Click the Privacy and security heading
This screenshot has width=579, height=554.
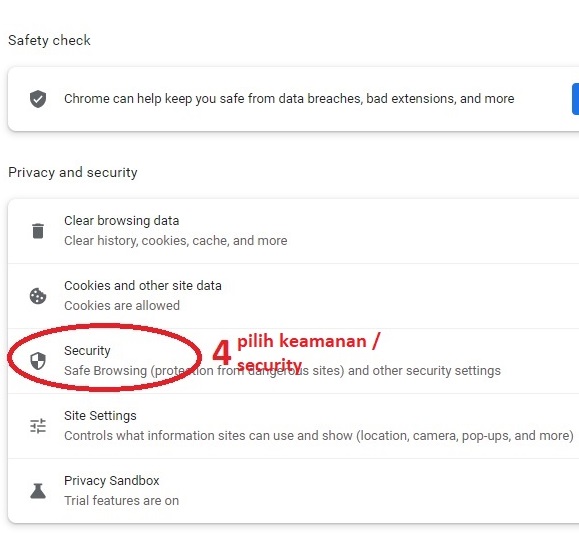tap(73, 172)
